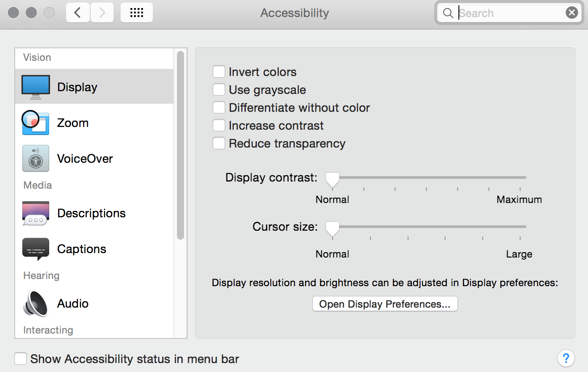588x372 pixels.
Task: Click in the Search input field
Action: pyautogui.click(x=511, y=13)
